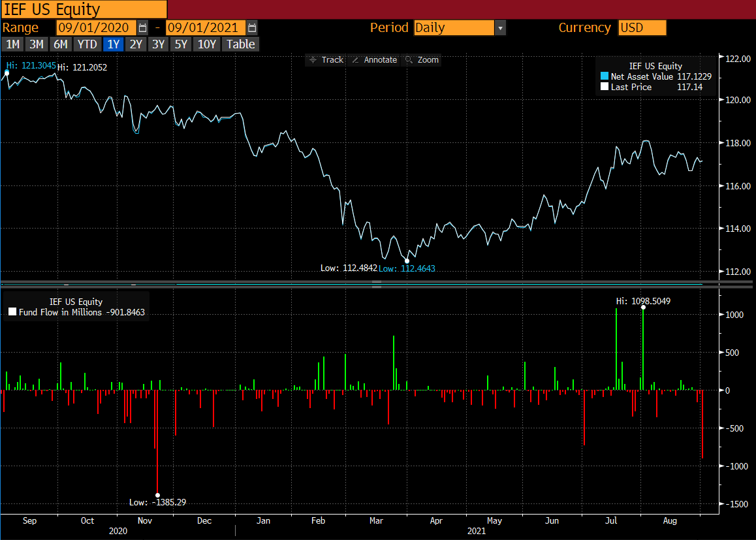The width and height of the screenshot is (756, 540).
Task: Click the 118.00 price axis label
Action: [x=738, y=143]
